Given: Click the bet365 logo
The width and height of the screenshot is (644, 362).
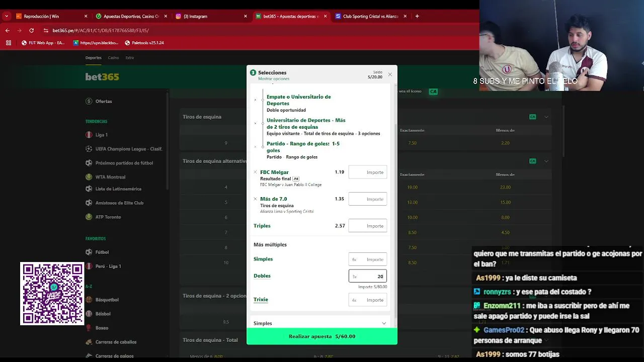Looking at the screenshot, I should click(102, 77).
